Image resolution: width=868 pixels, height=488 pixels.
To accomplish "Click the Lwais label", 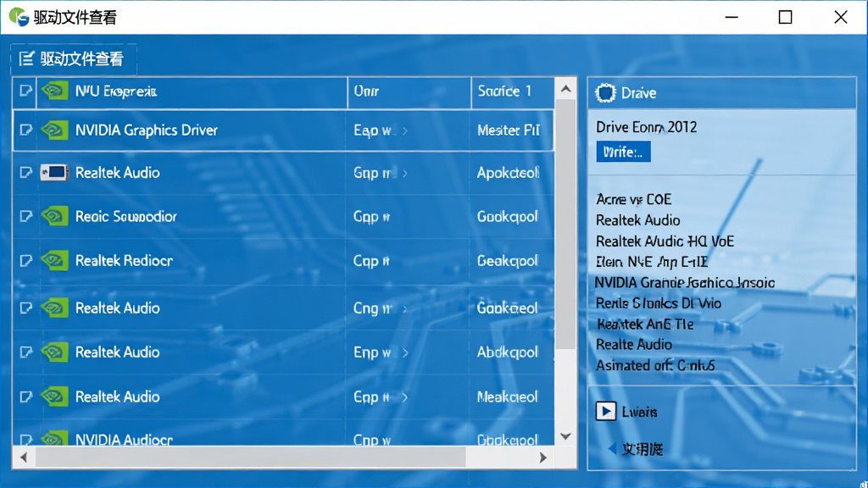I will pos(639,412).
